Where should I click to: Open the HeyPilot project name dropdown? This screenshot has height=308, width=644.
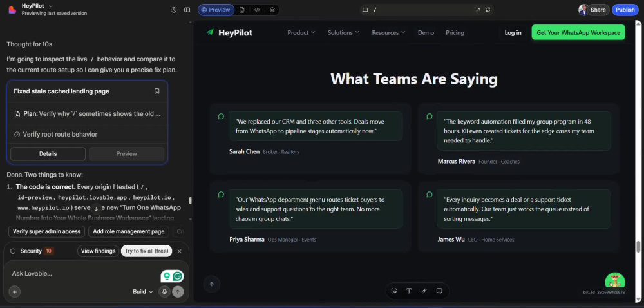click(37, 6)
